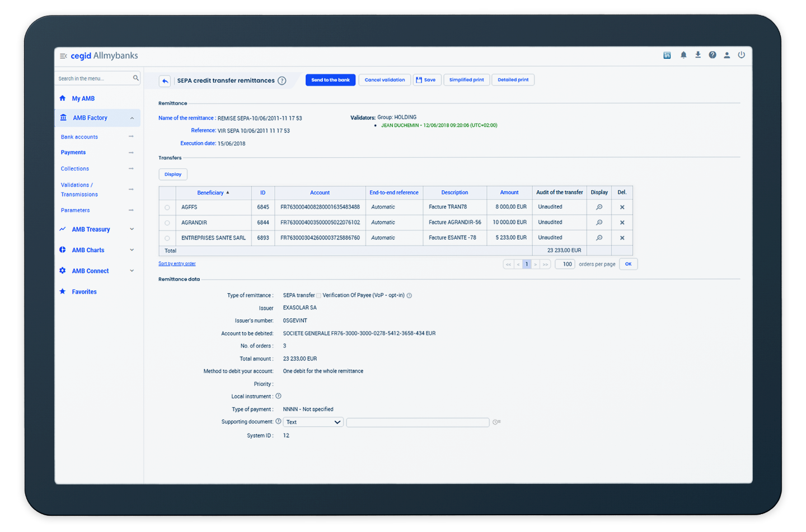Click the Send to the bank button
This screenshot has width=806, height=532.
pyautogui.click(x=330, y=79)
